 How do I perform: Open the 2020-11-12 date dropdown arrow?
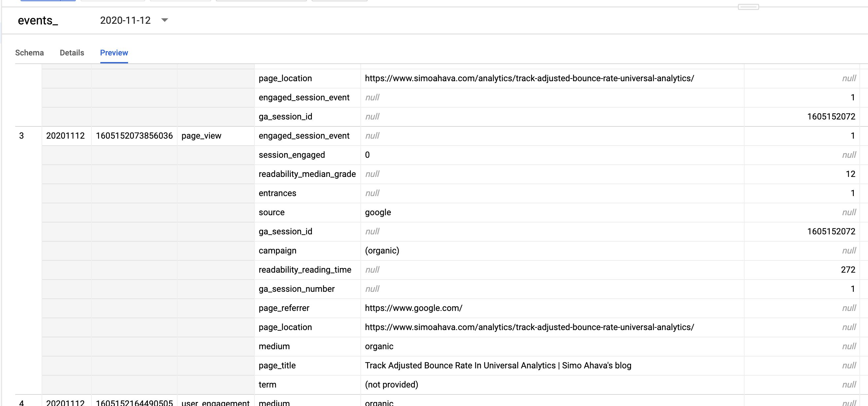point(164,20)
